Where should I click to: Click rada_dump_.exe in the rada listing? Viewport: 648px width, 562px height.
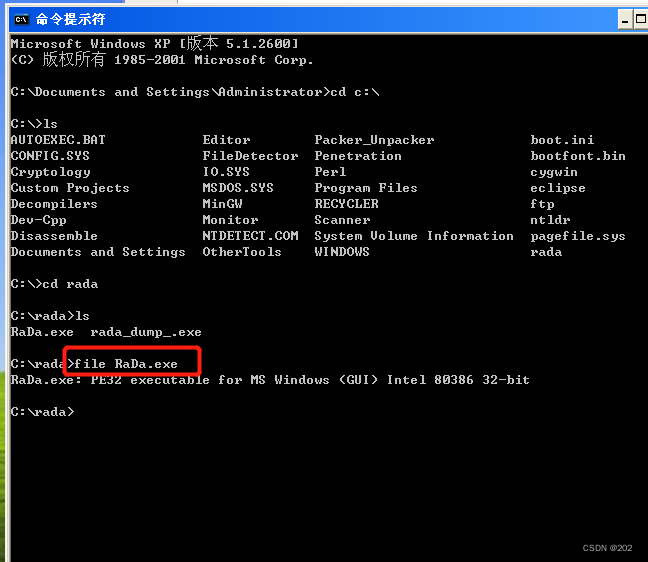[x=146, y=332]
